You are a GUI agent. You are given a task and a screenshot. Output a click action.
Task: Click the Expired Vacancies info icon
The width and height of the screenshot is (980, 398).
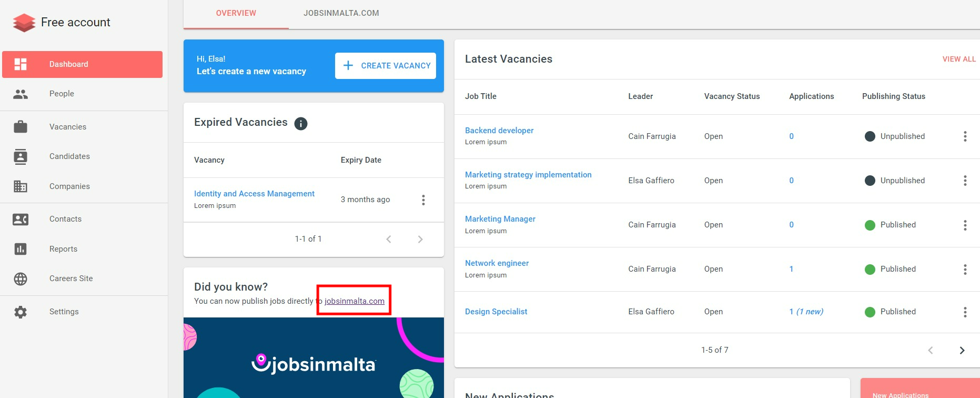[x=301, y=124]
